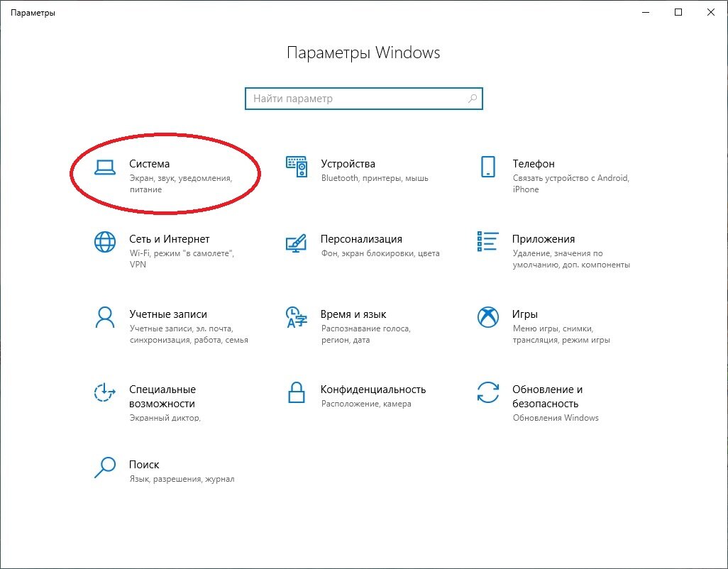Click the Поиск magnifying glass category icon
The height and width of the screenshot is (569, 728).
[105, 468]
